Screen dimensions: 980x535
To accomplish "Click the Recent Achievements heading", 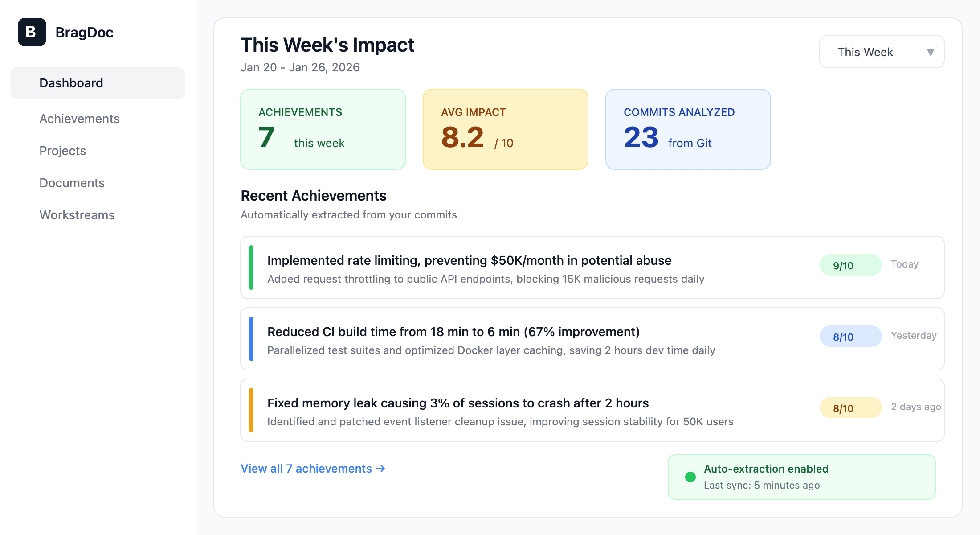I will (314, 196).
